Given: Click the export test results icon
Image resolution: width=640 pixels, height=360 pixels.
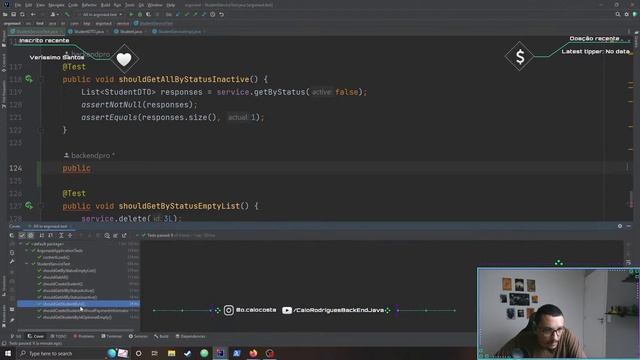Looking at the screenshot, I should click(124, 236).
